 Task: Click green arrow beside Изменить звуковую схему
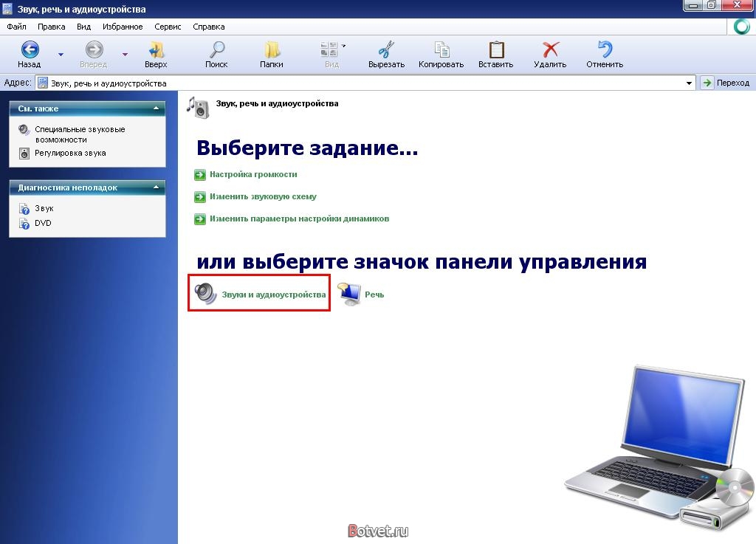click(x=199, y=197)
